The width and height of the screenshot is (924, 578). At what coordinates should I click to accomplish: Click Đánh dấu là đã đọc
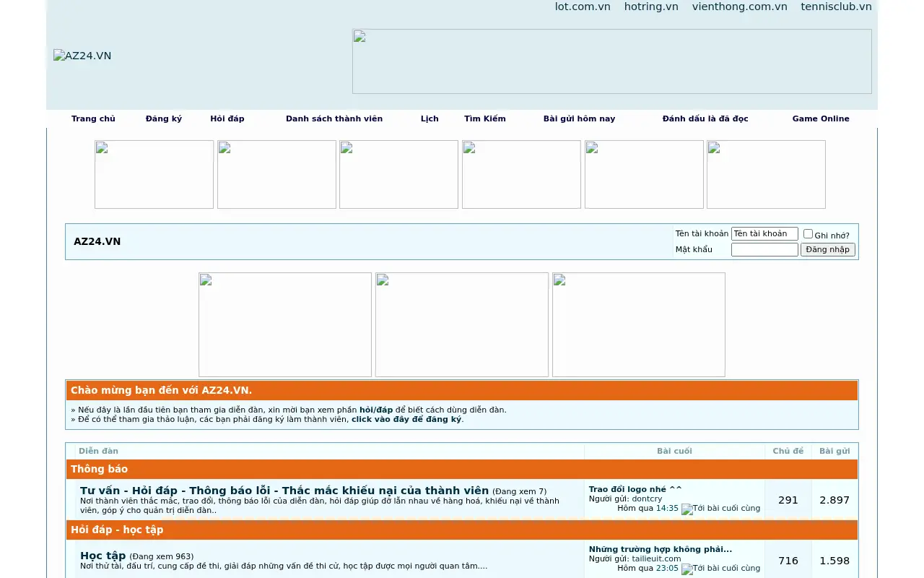pyautogui.click(x=705, y=118)
